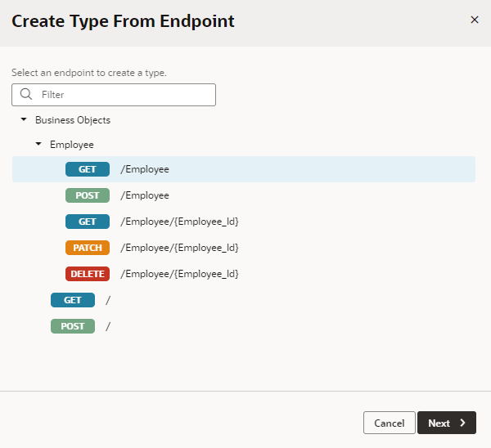This screenshot has width=491, height=448.
Task: Focus the Filter input field
Action: [114, 95]
